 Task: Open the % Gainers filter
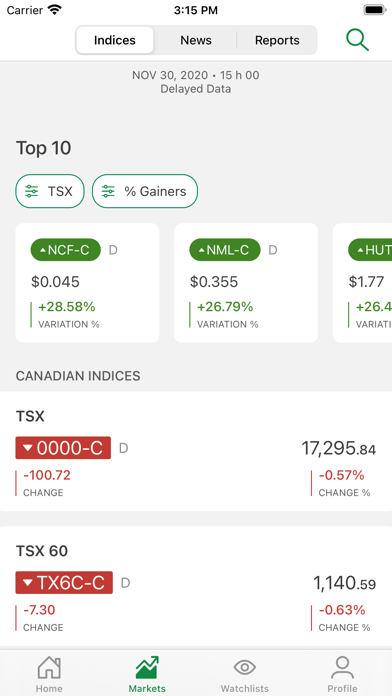[145, 191]
